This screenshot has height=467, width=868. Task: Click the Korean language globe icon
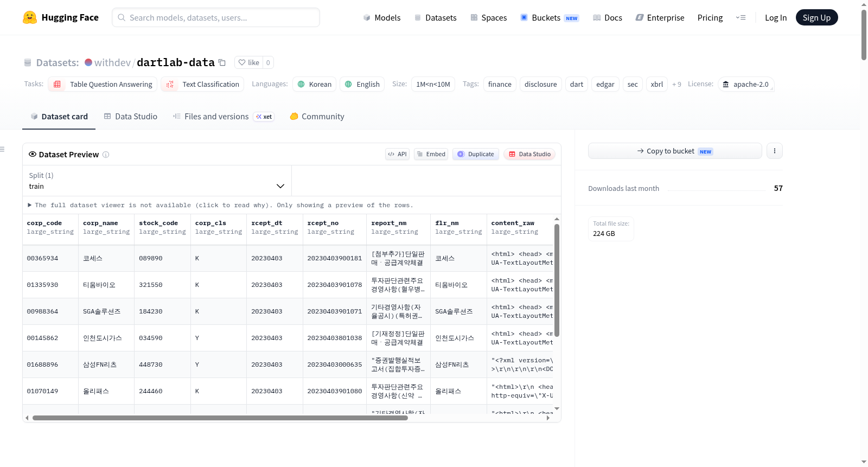click(301, 84)
